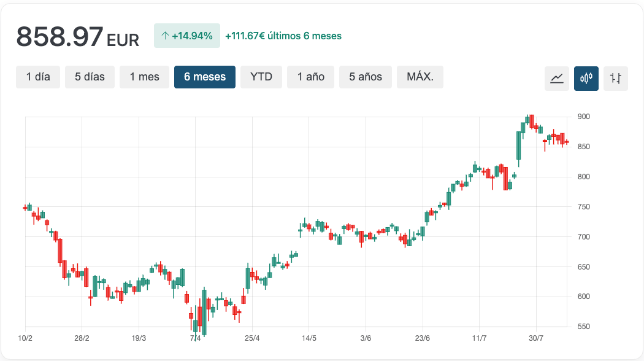Click the 28/2 date label
The image size is (644, 361).
pos(82,338)
